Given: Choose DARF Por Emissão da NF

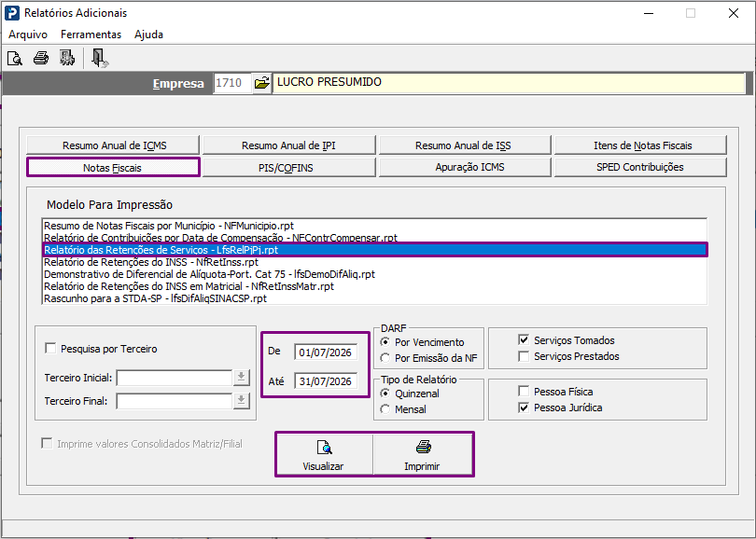Looking at the screenshot, I should (385, 358).
